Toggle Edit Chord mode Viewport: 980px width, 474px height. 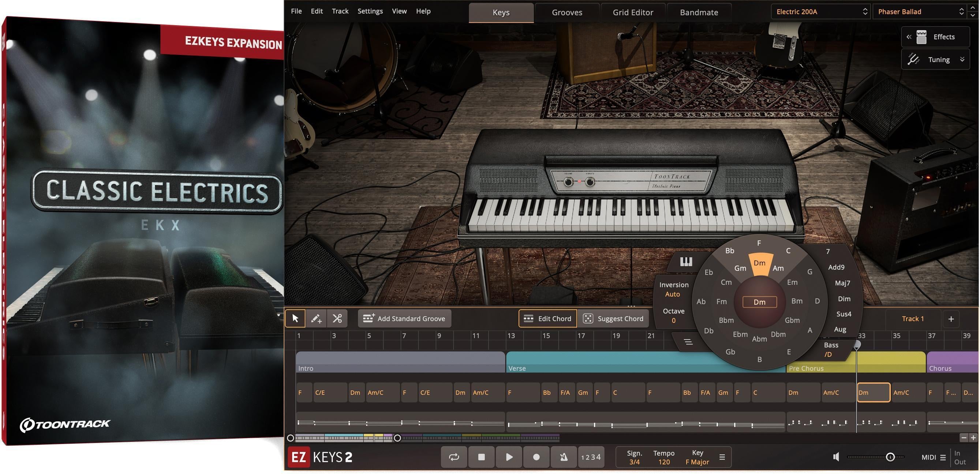(x=547, y=319)
